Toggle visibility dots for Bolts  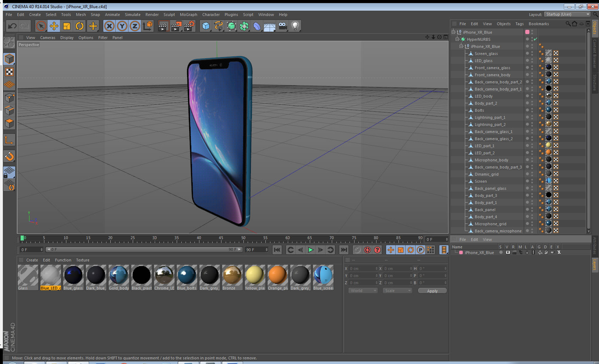click(x=532, y=110)
